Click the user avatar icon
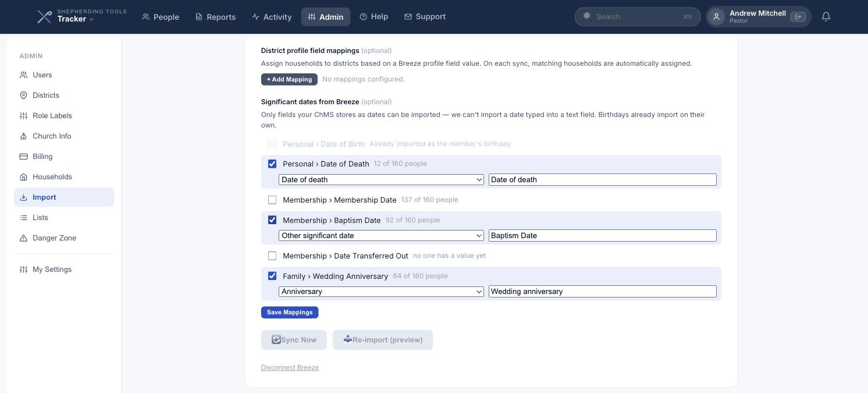 (x=717, y=17)
